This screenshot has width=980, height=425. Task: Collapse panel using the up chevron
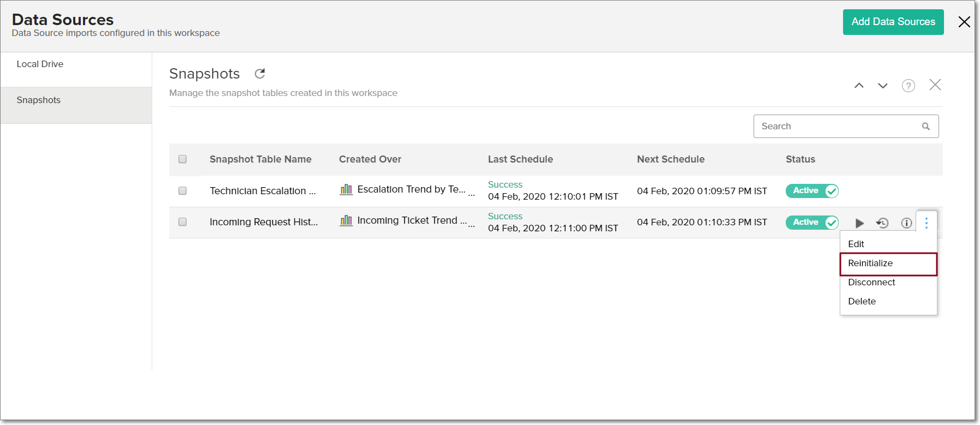click(859, 86)
